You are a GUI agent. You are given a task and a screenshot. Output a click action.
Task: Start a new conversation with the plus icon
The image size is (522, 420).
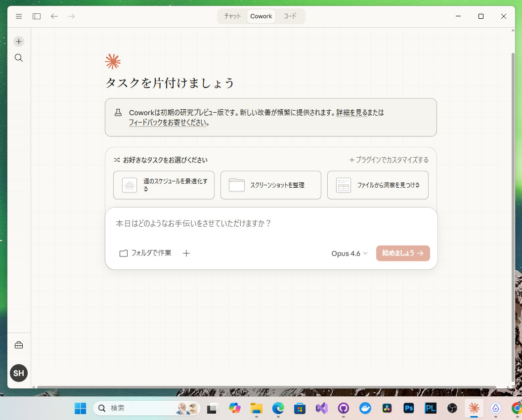(x=18, y=42)
